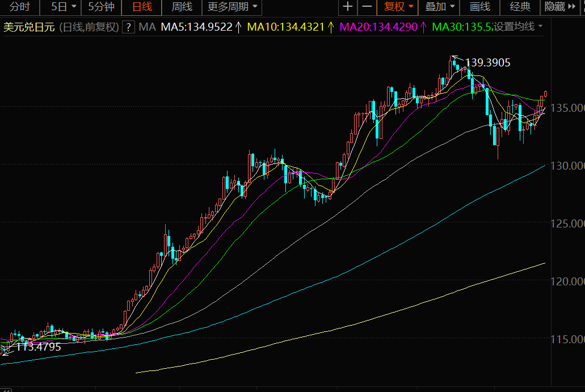Switch to the 分时 intraday tab
Screen dimensions: 585x392
pos(19,7)
